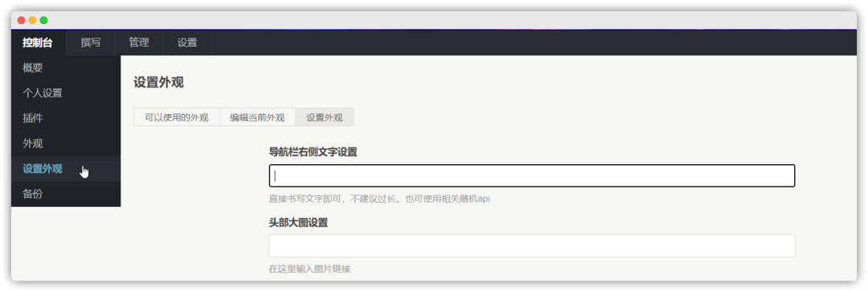This screenshot has height=292, width=868.
Task: Click the 导航栏右侧文字设置 label
Action: (313, 152)
